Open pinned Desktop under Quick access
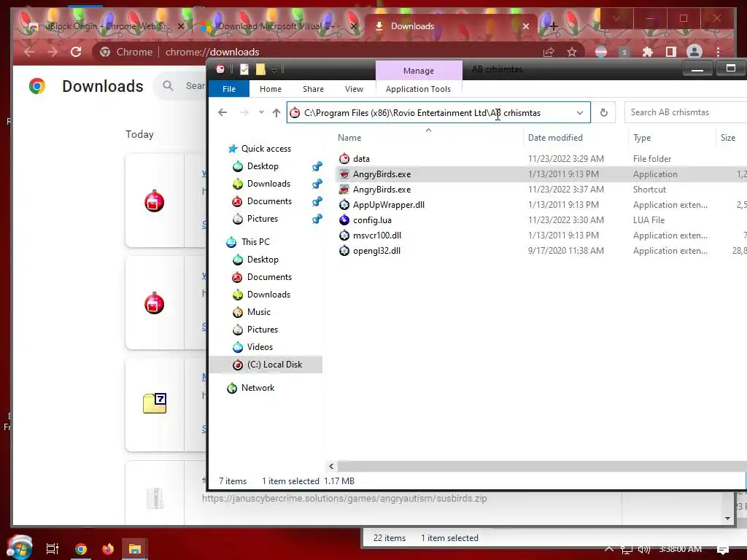The width and height of the screenshot is (747, 560). [x=263, y=166]
